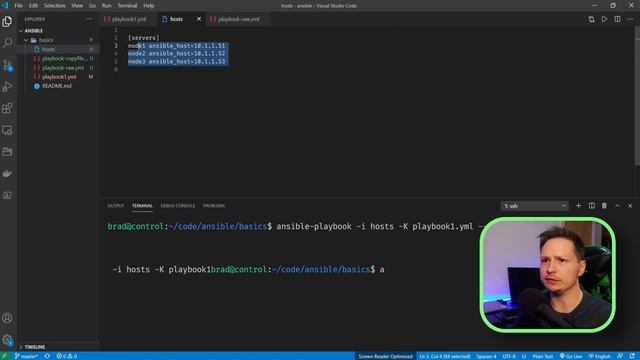This screenshot has width=640, height=360.
Task: Open editor More Actions ellipsis
Action: 630,19
